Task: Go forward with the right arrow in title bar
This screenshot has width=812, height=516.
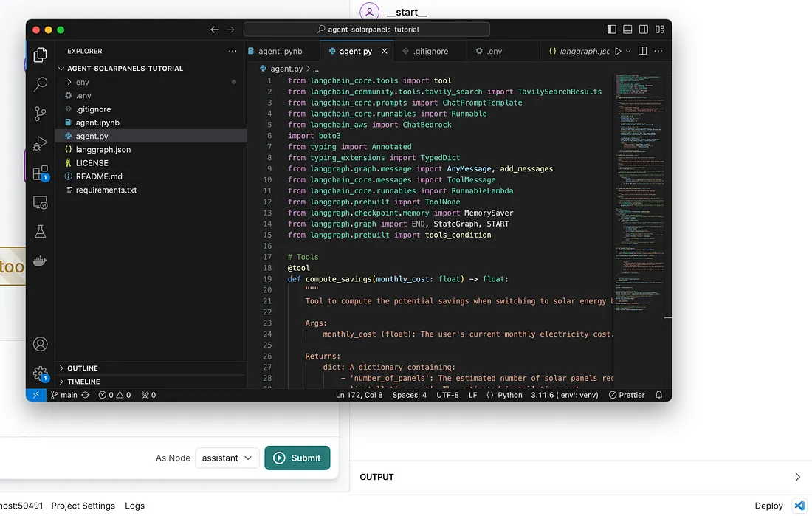Action: (230, 30)
